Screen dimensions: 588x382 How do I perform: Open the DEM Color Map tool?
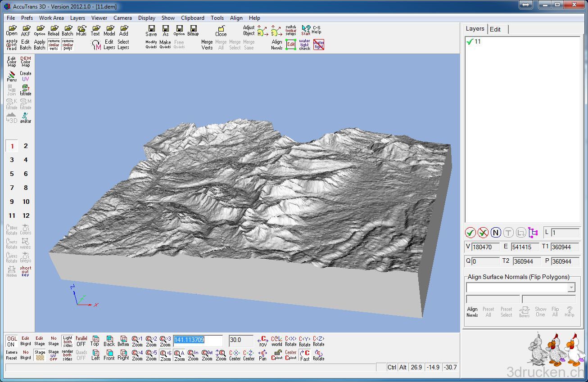(x=26, y=62)
